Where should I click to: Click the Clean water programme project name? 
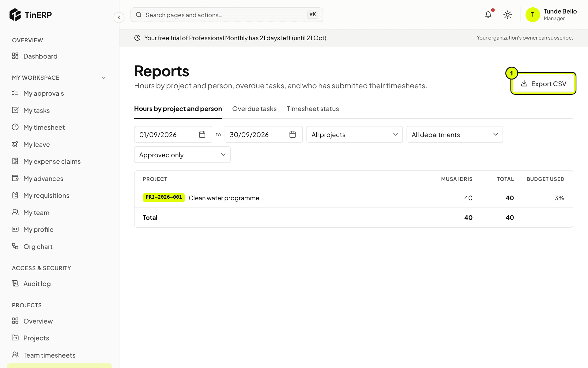coord(224,198)
